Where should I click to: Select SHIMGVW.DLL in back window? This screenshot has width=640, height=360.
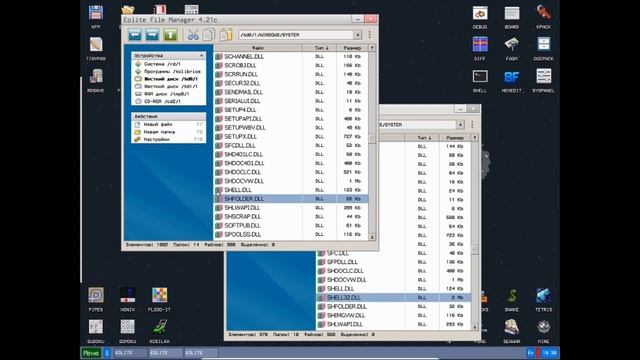click(393, 316)
